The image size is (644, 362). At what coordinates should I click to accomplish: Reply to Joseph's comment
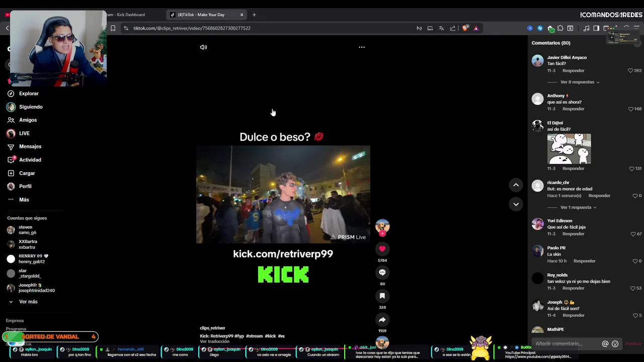coord(573,315)
